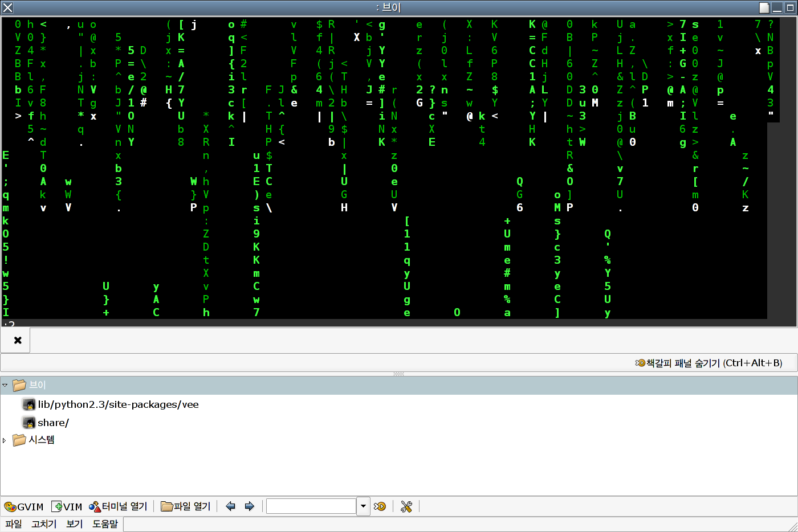This screenshot has height=532, width=798.
Task: Select the share/ bookmark entry
Action: click(x=53, y=423)
